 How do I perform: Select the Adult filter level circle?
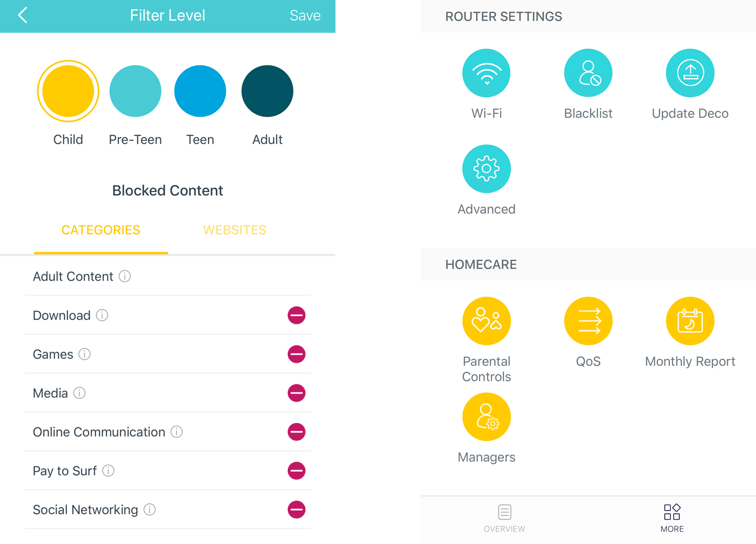coord(267,91)
